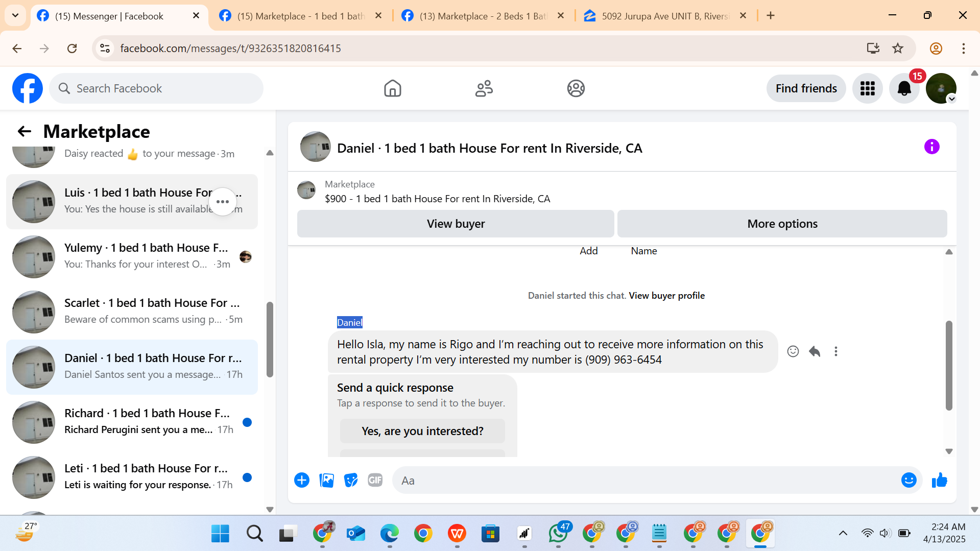The width and height of the screenshot is (980, 551).
Task: Open the emoji picker in message box
Action: coord(909,480)
